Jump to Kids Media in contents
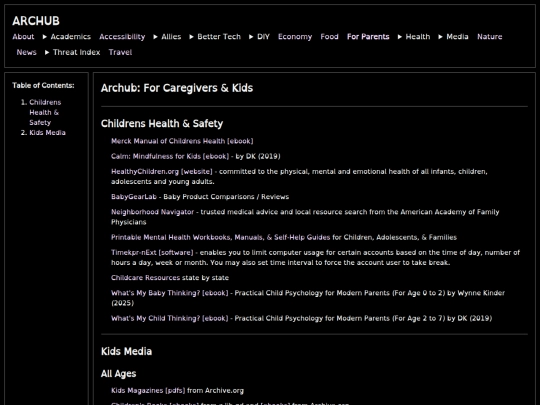Viewport: 540px width, 405px height. [x=47, y=133]
